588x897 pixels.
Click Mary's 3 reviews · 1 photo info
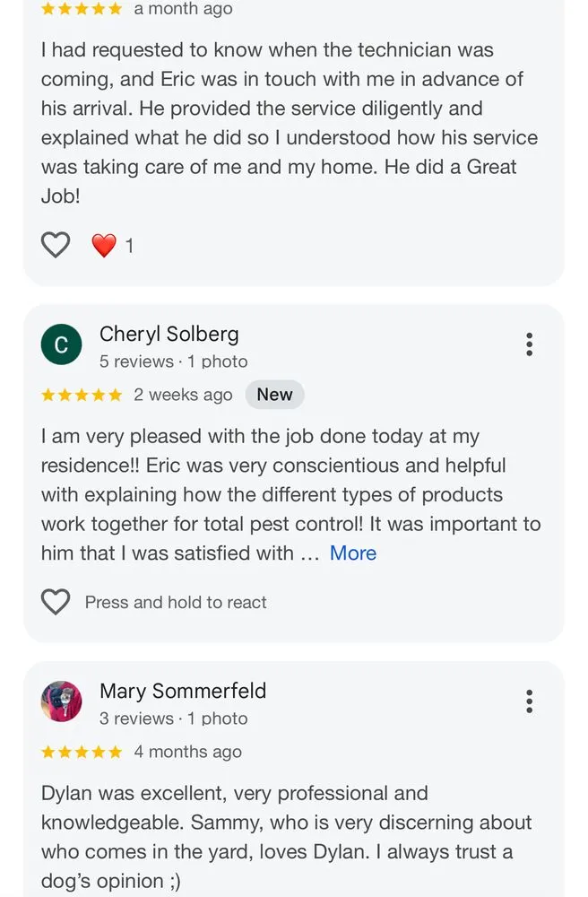173,718
